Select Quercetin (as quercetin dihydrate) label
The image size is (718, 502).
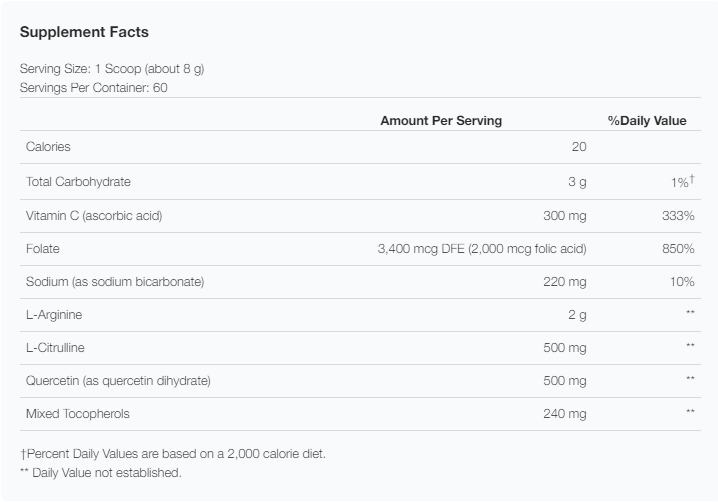pyautogui.click(x=118, y=381)
